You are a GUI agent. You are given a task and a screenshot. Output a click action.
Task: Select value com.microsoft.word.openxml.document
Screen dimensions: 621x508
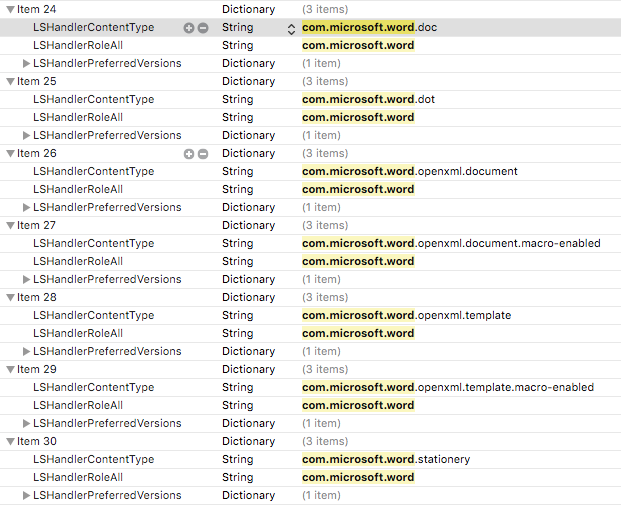click(x=410, y=171)
